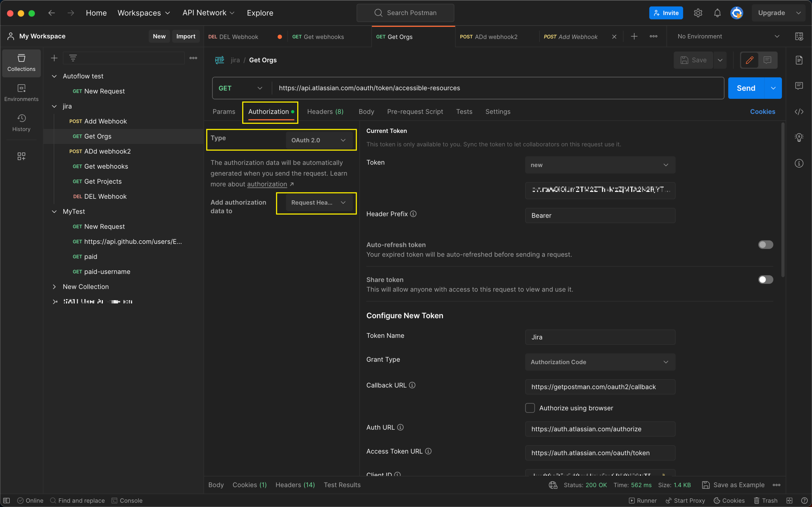This screenshot has height=507, width=812.
Task: Open the code snippet panel icon
Action: click(799, 112)
